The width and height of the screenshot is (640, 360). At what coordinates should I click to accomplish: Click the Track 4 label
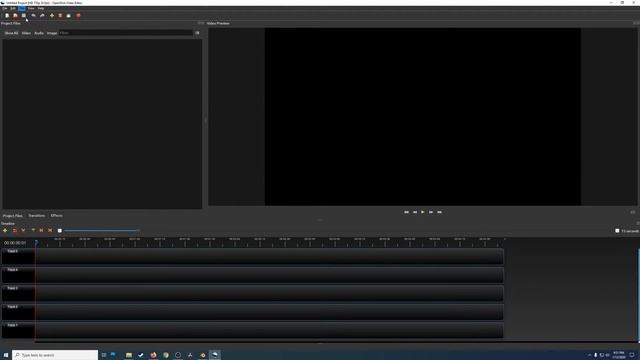coord(12,270)
